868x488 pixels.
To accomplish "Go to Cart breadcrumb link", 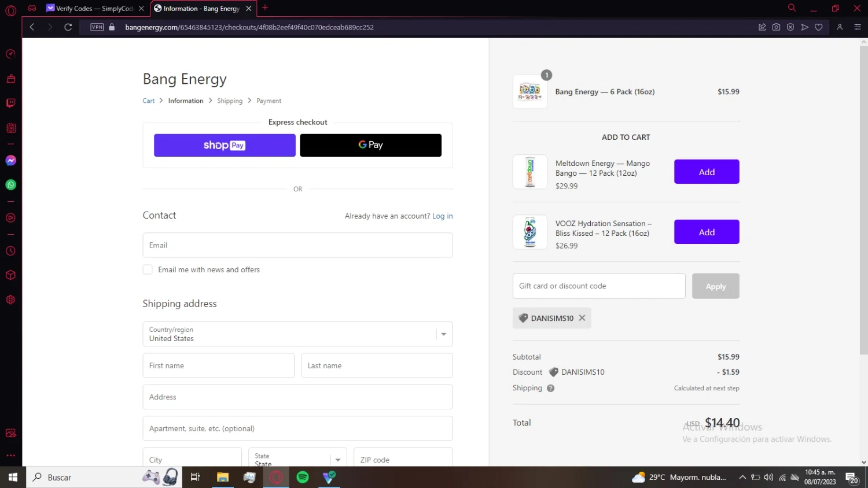I will pyautogui.click(x=149, y=101).
